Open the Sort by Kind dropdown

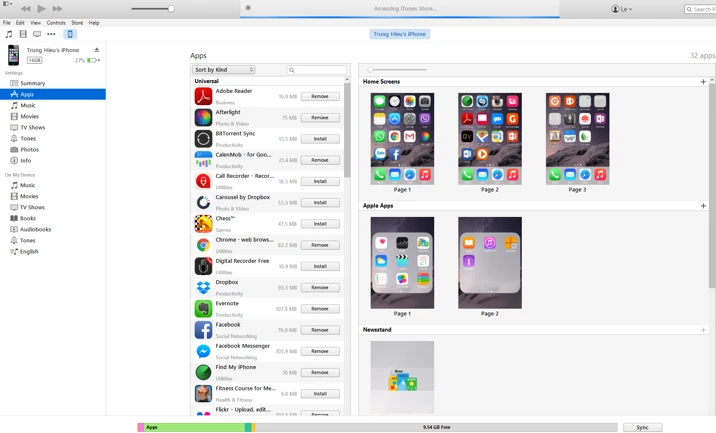[x=223, y=70]
